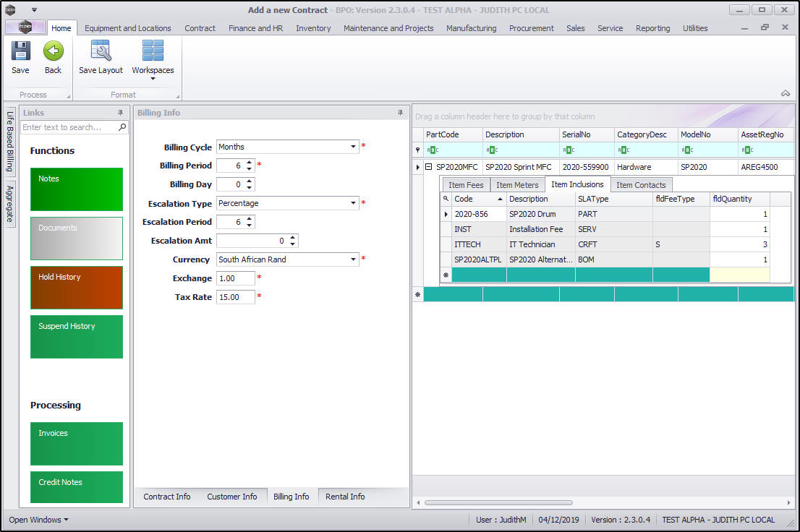Screen dimensions: 800x532
Task: Open the Billing Cycle dropdown
Action: [x=354, y=147]
